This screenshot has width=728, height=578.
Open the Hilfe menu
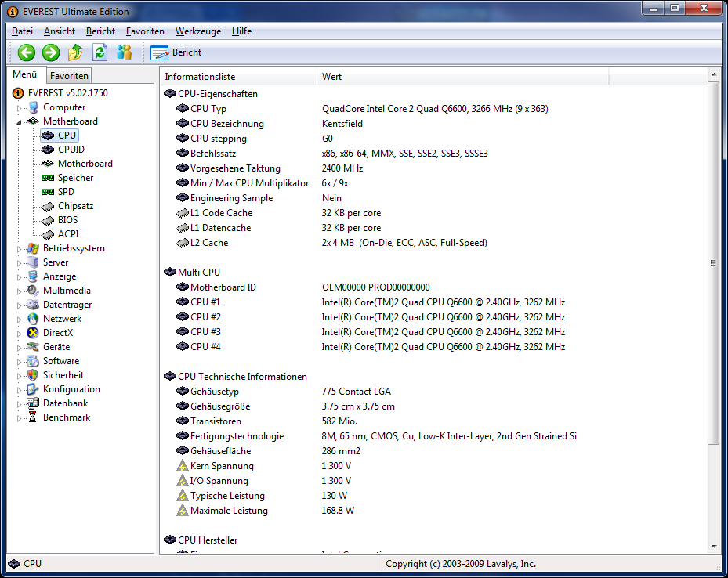[x=241, y=31]
